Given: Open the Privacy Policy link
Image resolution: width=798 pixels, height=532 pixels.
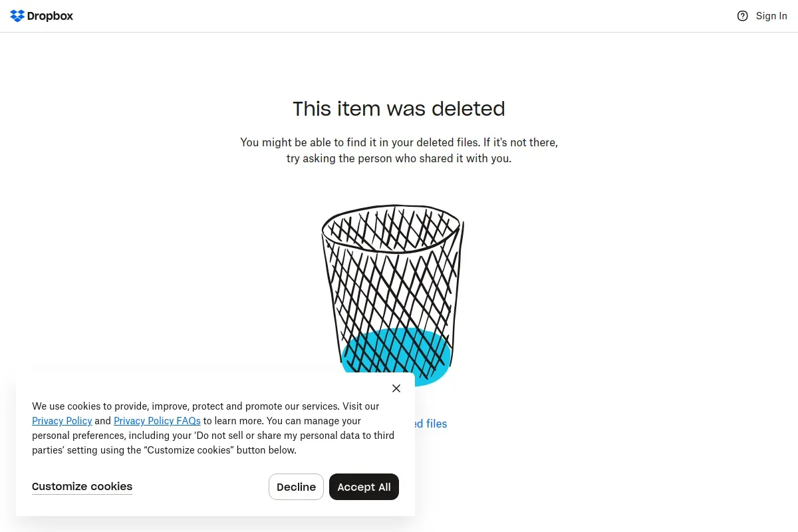Looking at the screenshot, I should tap(62, 421).
